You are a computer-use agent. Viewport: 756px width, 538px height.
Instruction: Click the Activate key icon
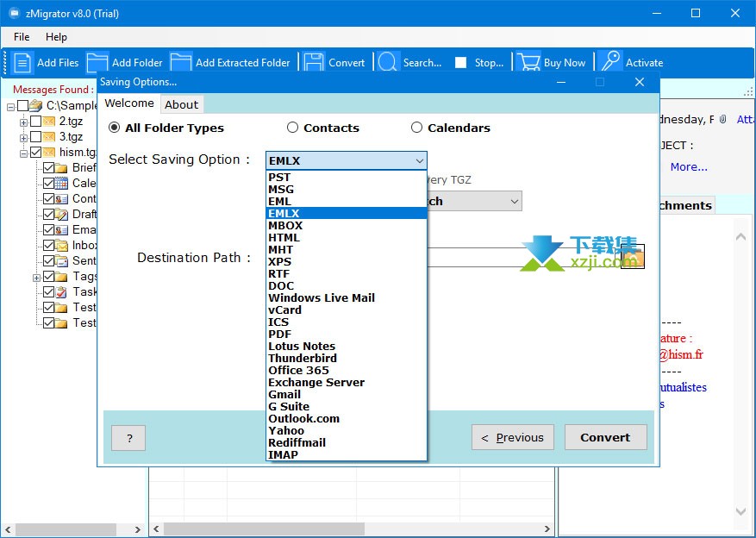pos(610,63)
